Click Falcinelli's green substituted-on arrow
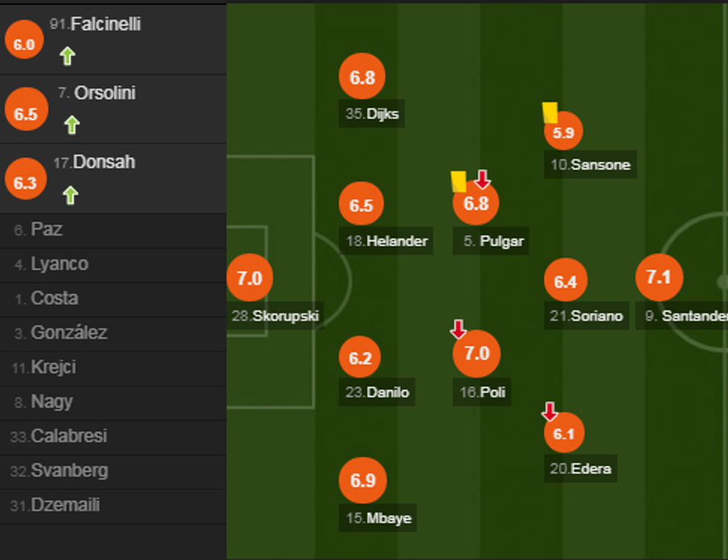The width and height of the screenshot is (728, 560). [x=68, y=56]
